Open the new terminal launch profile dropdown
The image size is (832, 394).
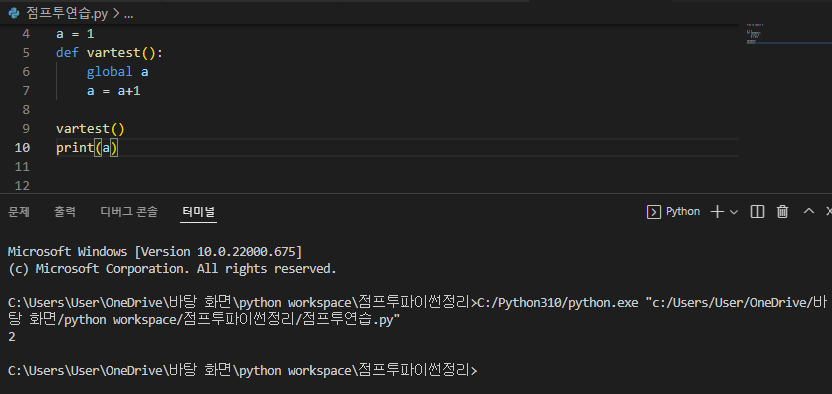pos(734,212)
